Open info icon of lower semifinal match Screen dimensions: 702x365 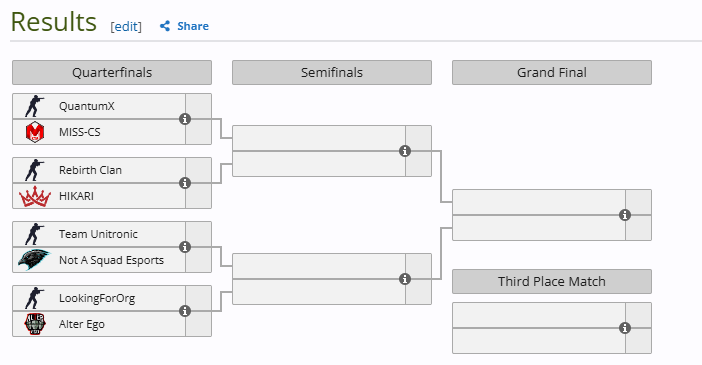[x=405, y=279]
